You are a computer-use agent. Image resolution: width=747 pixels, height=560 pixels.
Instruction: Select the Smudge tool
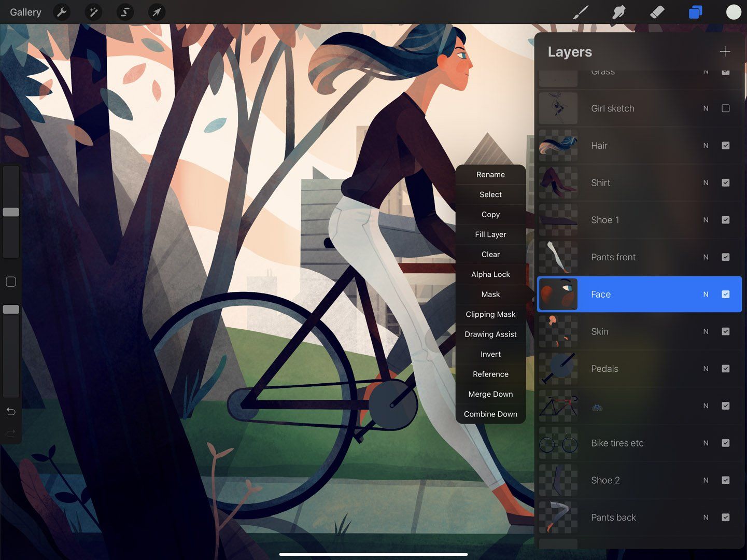619,12
